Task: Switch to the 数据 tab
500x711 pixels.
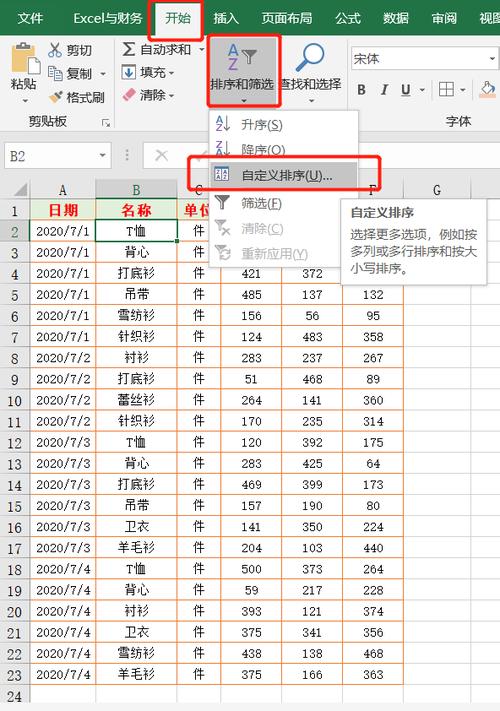Action: [x=396, y=18]
